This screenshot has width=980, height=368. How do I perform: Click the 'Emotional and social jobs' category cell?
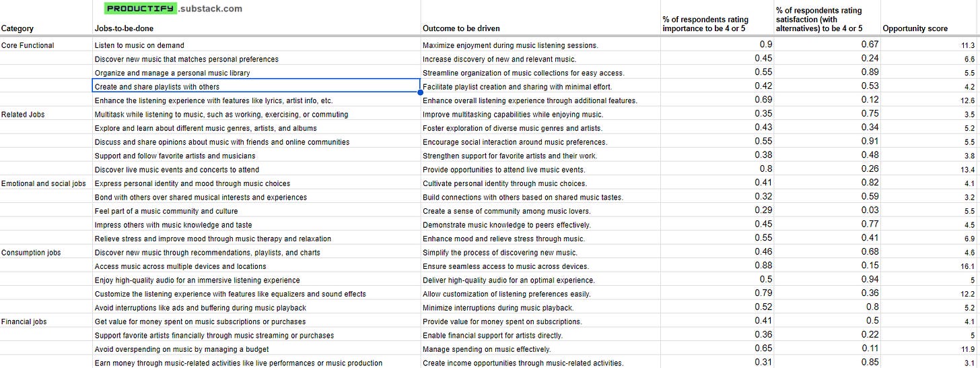click(x=46, y=183)
